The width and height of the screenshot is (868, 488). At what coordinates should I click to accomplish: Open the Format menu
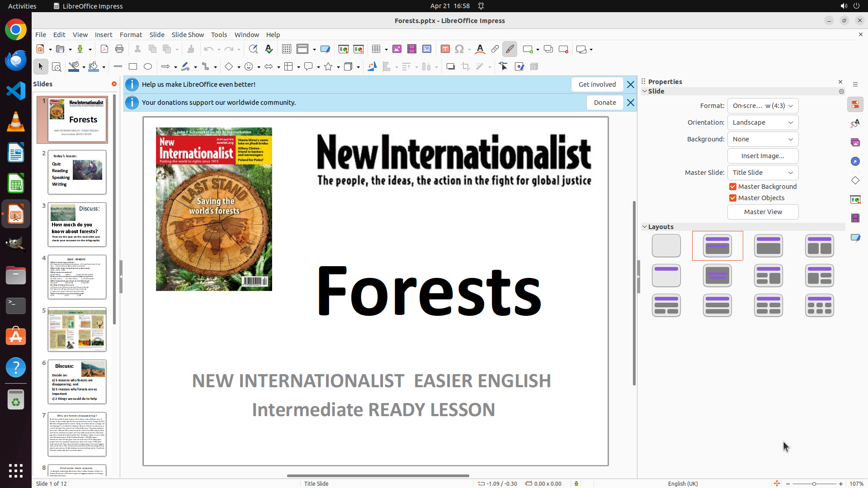pyautogui.click(x=131, y=35)
